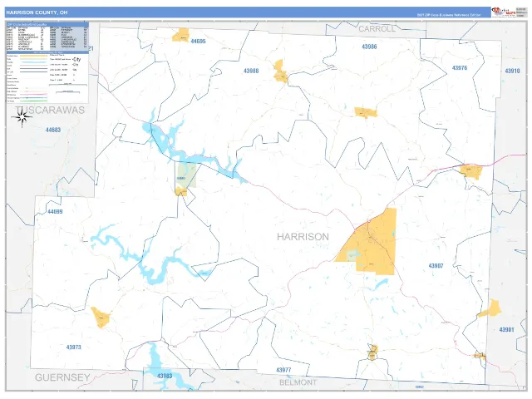Viewport: 532px width, 399px height.
Task: Select ZIP code label 43988
Action: 251,71
